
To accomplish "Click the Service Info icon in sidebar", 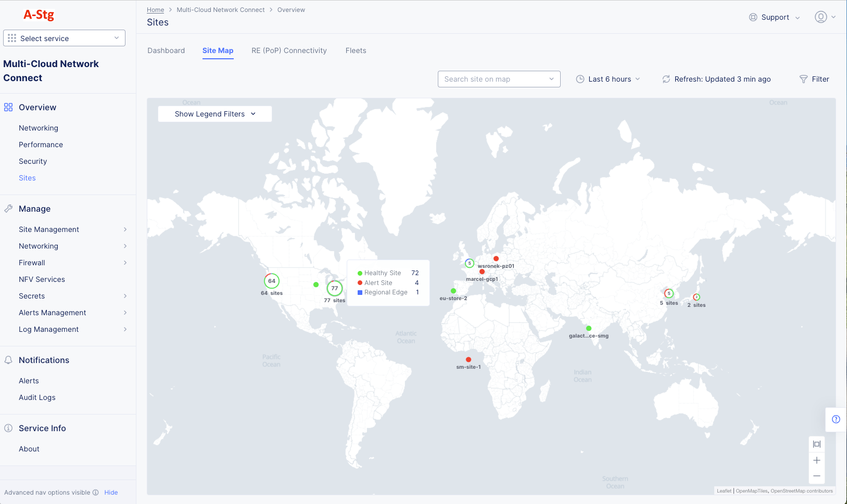I will [x=8, y=428].
